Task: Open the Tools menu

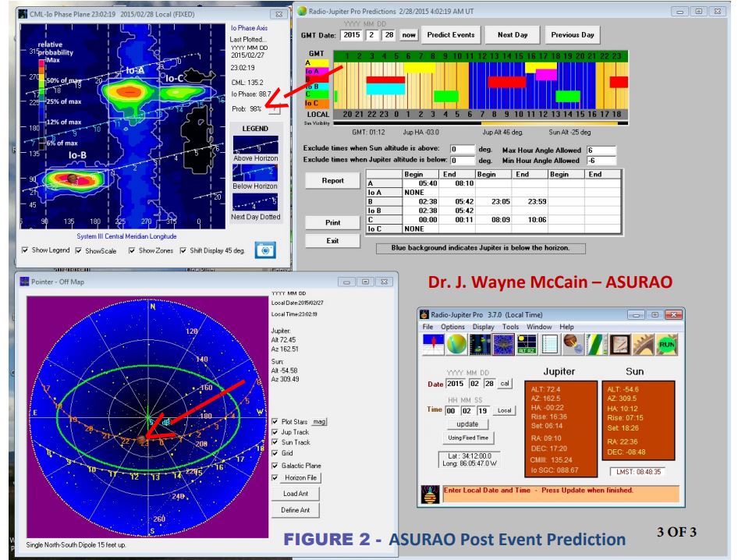Action: (510, 327)
